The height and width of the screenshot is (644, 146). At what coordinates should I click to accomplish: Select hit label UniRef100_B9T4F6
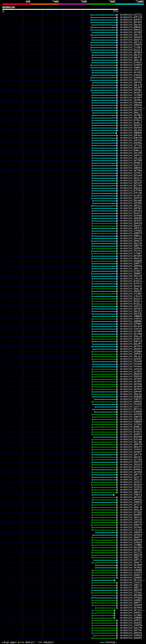click(131, 22)
